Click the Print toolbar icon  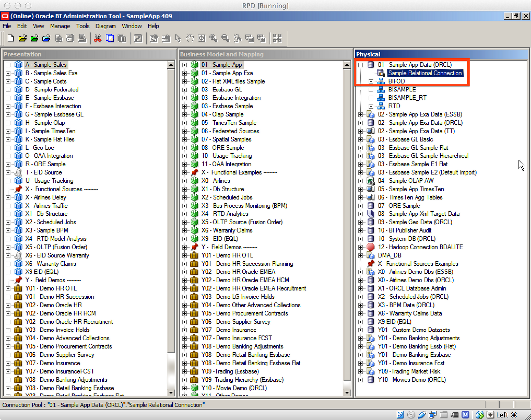coord(82,38)
